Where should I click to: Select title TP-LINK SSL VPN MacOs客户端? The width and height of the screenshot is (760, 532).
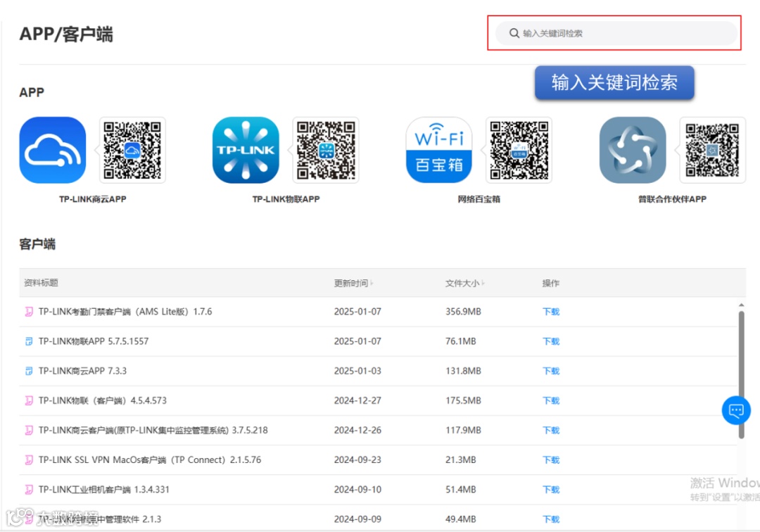[x=150, y=460]
